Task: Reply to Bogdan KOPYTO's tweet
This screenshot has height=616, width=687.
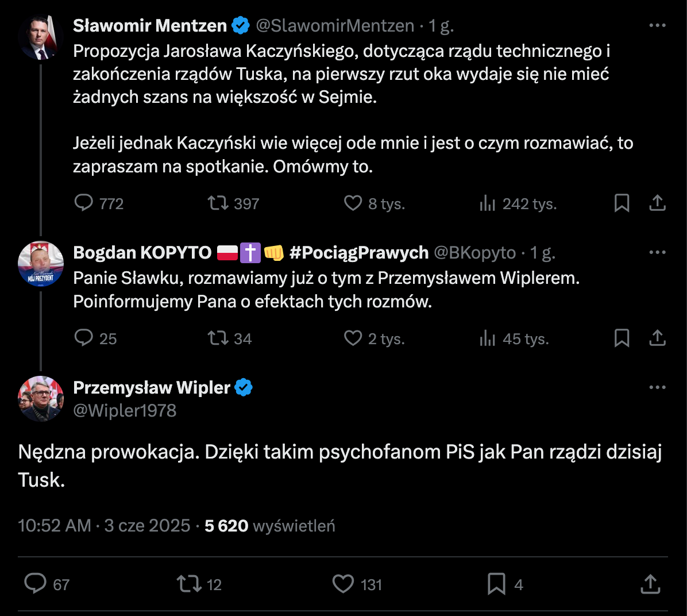Action: click(x=84, y=338)
